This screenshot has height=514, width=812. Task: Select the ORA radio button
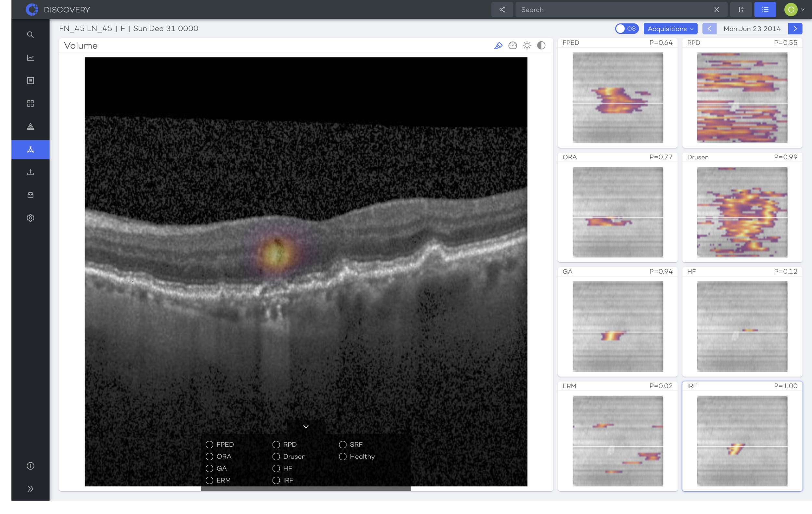(x=209, y=456)
